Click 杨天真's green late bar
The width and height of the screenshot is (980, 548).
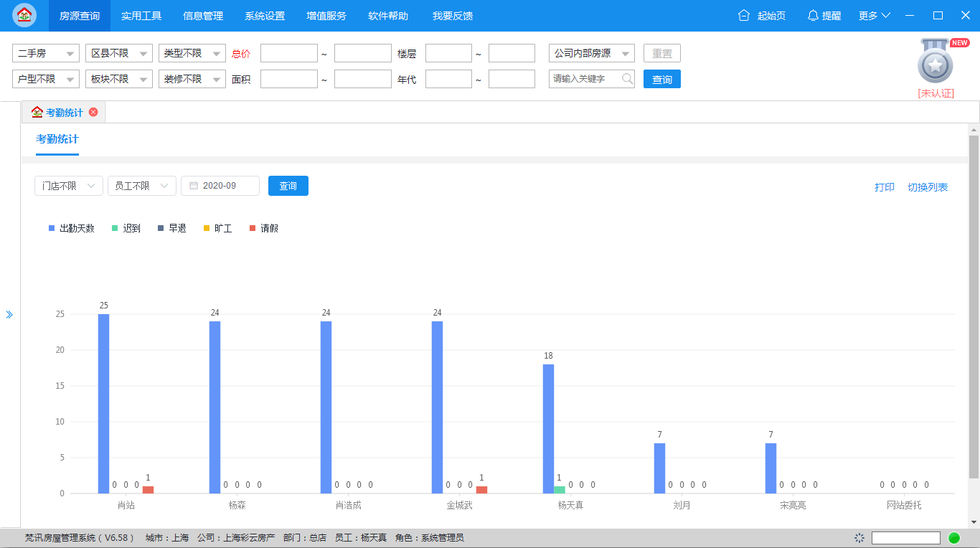559,490
